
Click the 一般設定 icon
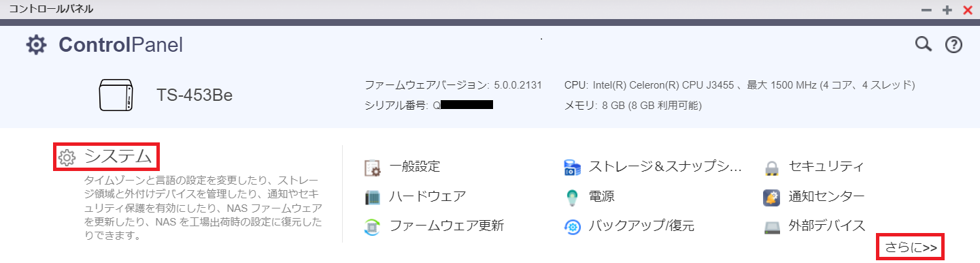(x=372, y=167)
